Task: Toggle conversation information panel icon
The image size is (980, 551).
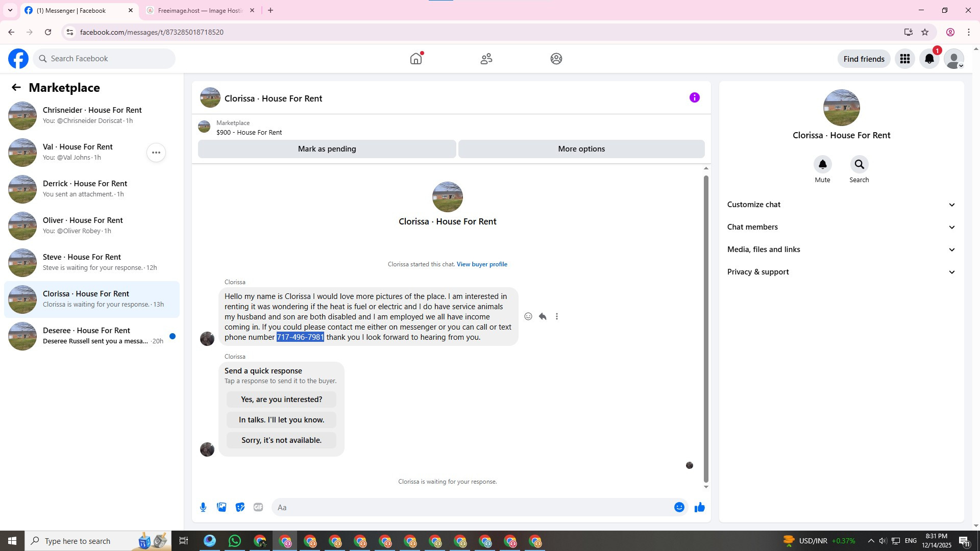Action: 694,97
